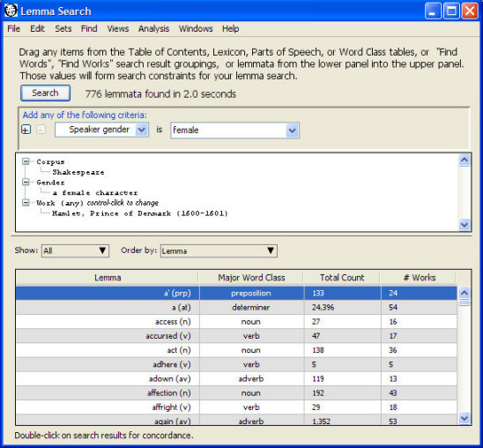Collapse the Gender tree node
Viewport: 483px width, 448px height.
point(26,182)
